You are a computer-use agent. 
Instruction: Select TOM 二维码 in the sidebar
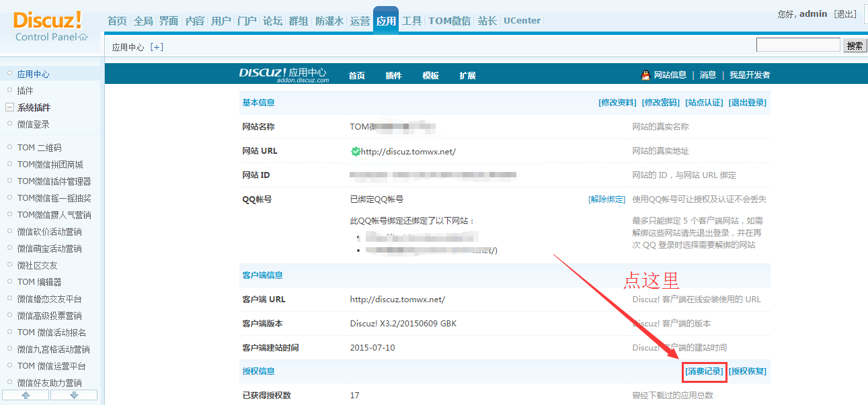[40, 148]
